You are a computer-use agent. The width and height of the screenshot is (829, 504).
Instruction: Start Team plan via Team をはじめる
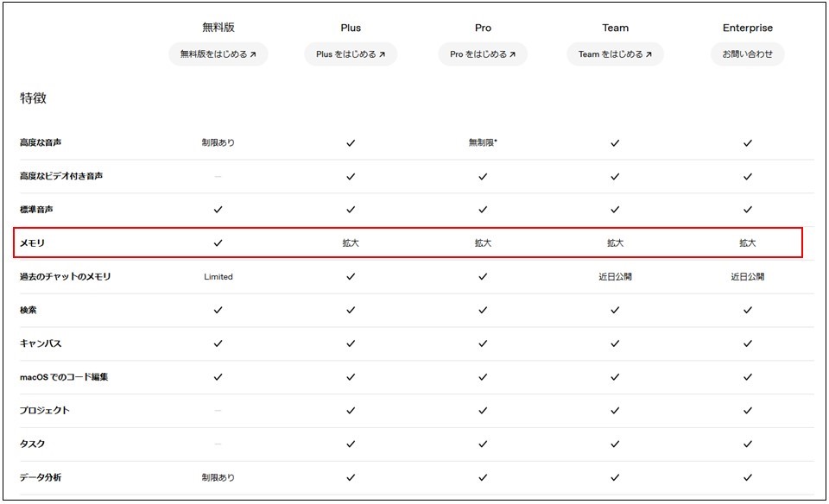coord(615,54)
